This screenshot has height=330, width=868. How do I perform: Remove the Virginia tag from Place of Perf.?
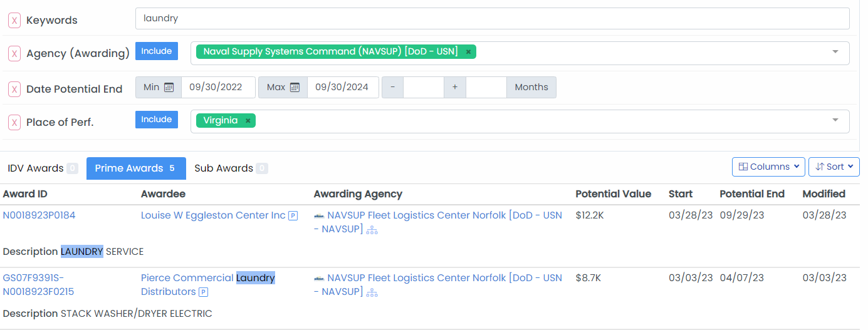[248, 121]
